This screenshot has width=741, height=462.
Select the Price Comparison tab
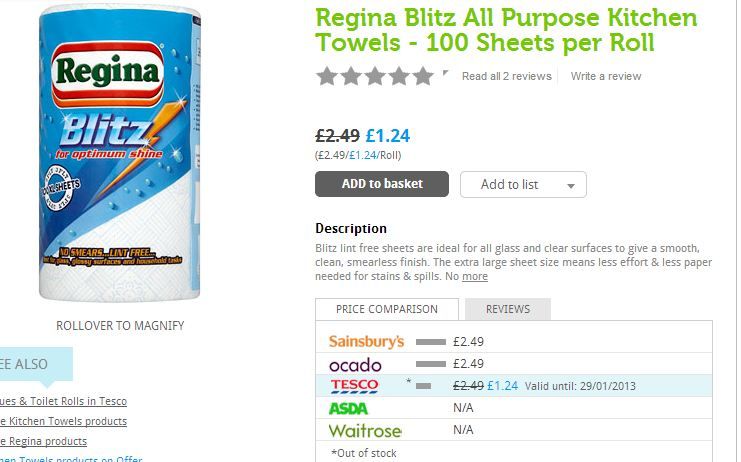(x=387, y=309)
